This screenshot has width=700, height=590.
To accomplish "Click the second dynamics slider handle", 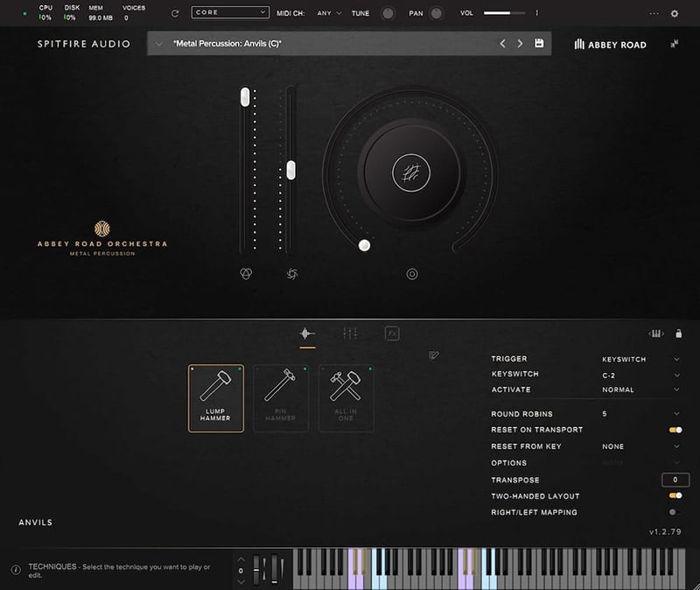I will (x=291, y=170).
